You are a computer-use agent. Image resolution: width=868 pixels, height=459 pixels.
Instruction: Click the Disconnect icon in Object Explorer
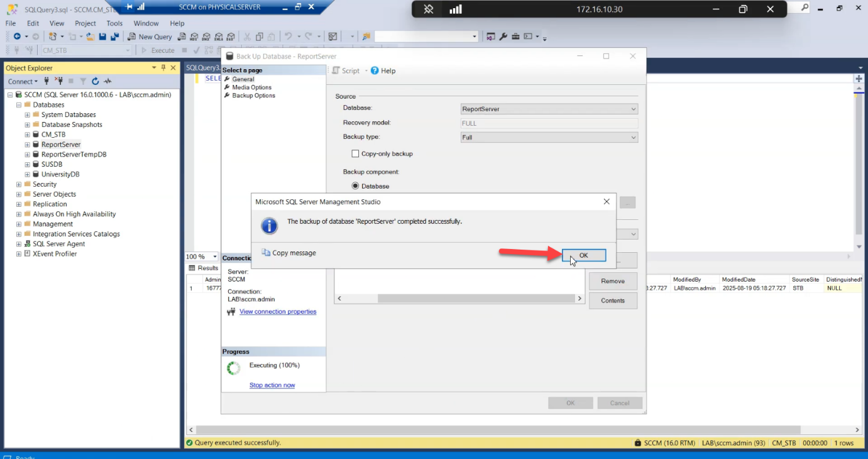tap(59, 81)
